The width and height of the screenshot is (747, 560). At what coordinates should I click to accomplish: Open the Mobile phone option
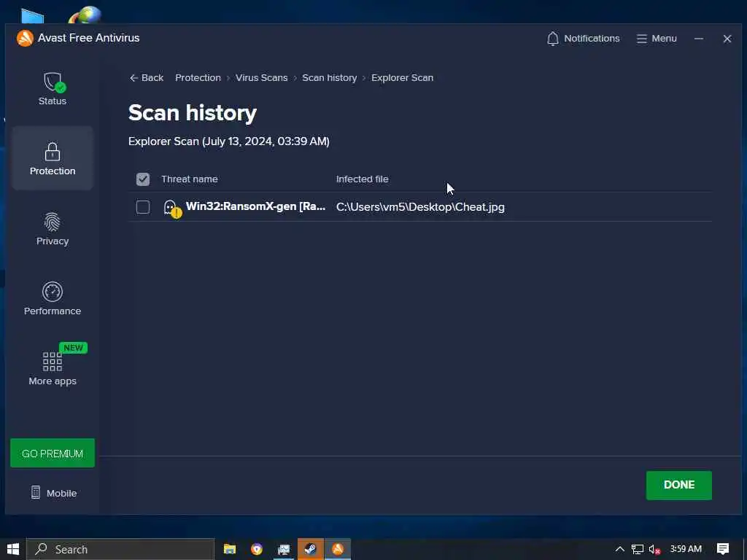tap(53, 493)
